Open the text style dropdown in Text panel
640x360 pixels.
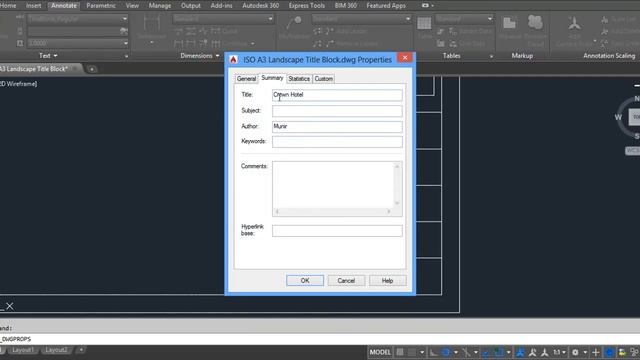(124, 19)
